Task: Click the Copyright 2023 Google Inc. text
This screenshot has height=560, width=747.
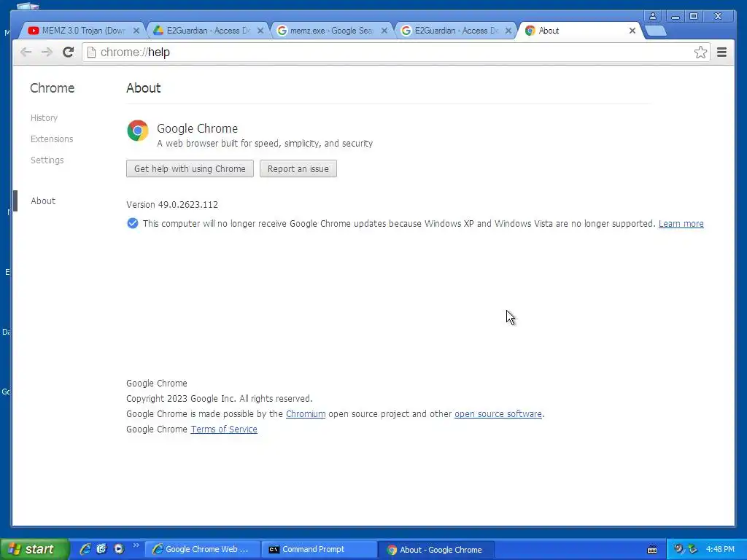Action: [x=219, y=399]
